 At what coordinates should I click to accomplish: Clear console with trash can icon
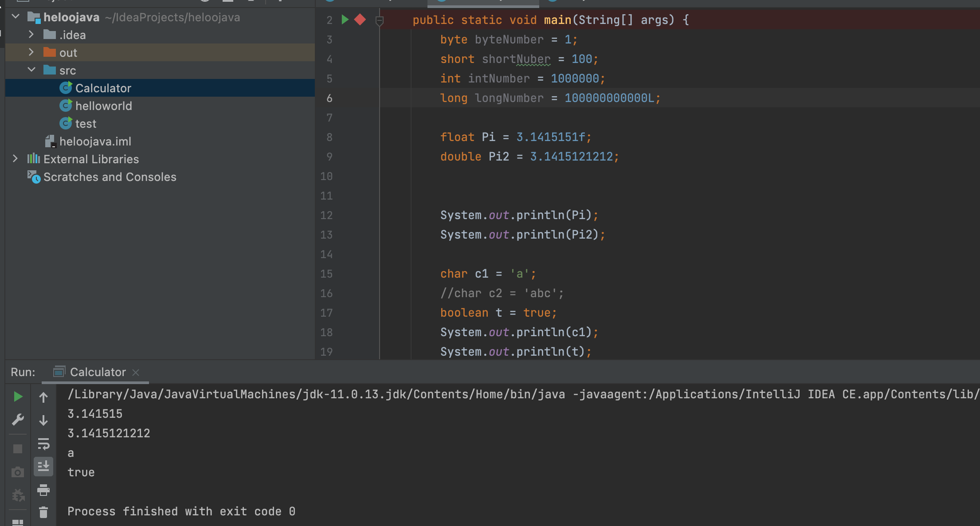tap(43, 513)
